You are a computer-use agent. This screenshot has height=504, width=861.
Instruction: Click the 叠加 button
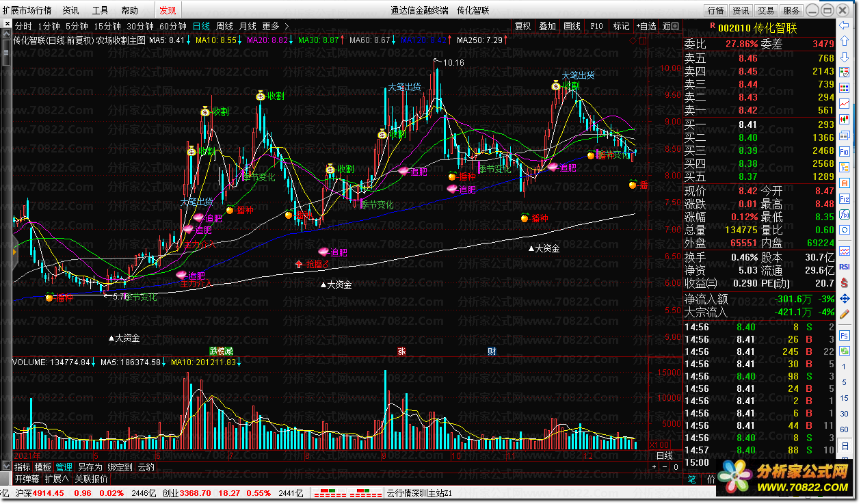[x=547, y=26]
